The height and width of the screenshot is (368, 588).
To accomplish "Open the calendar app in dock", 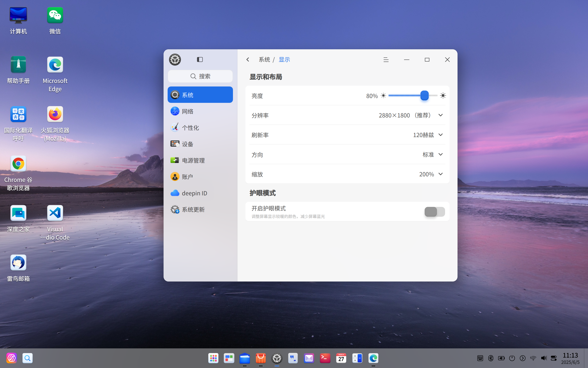I will [x=341, y=358].
